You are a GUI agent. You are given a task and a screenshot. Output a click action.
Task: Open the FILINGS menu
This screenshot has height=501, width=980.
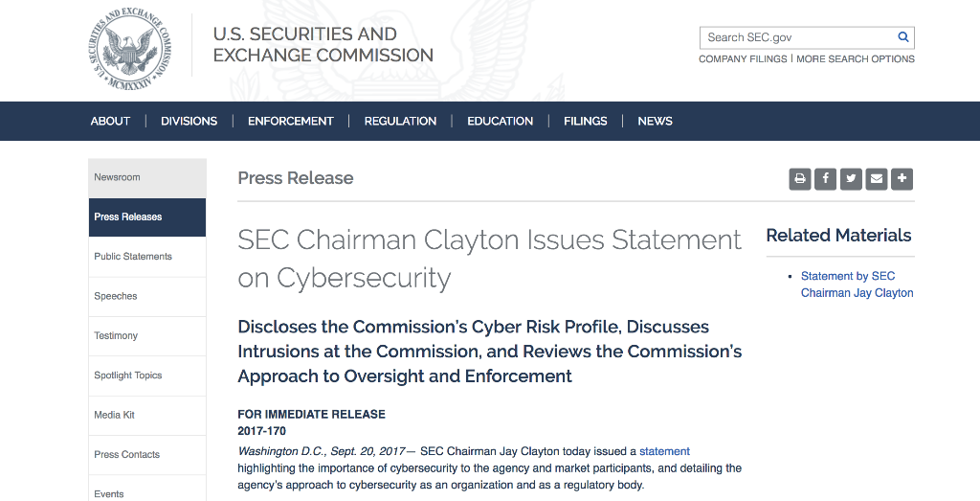point(585,122)
